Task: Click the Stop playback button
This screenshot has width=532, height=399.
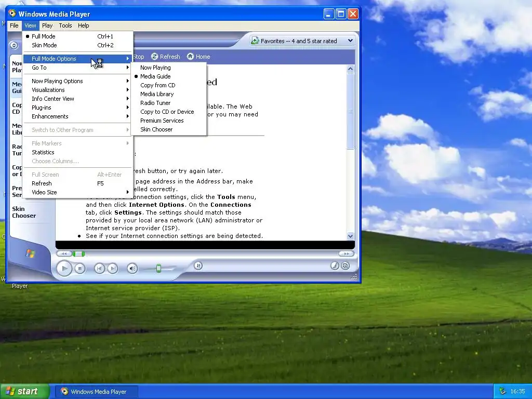Action: tap(79, 269)
